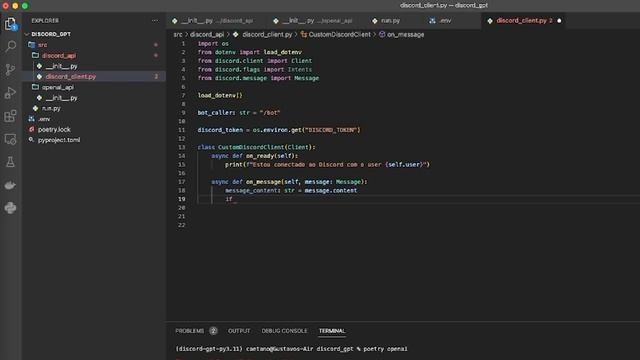Click line number 19 in the gutter
The image size is (640, 360).
pyautogui.click(x=182, y=199)
